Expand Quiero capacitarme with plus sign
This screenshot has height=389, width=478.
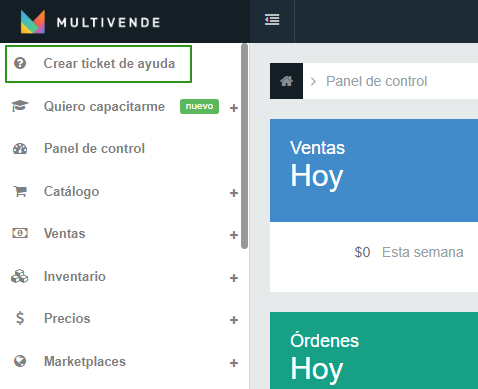(x=234, y=108)
